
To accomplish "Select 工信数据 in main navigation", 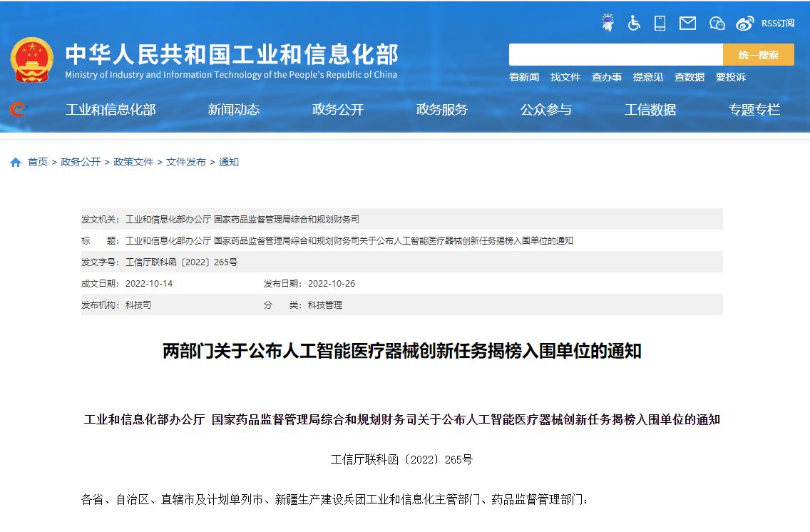I will 650,110.
